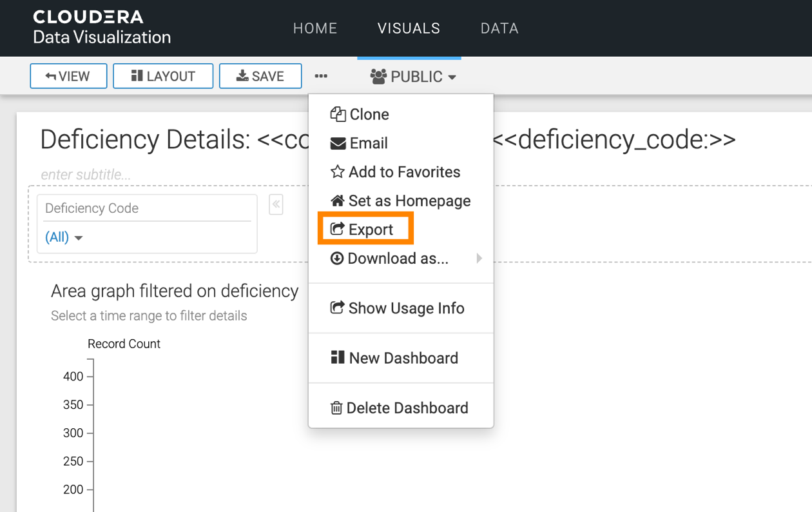Open the Deficiency Code (All) dropdown
This screenshot has height=512, width=812.
click(64, 237)
